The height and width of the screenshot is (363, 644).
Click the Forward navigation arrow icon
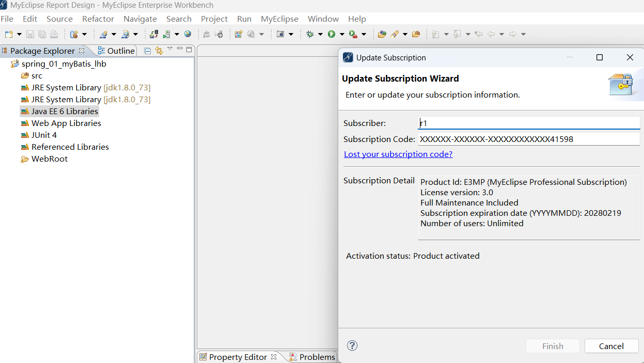coord(513,34)
